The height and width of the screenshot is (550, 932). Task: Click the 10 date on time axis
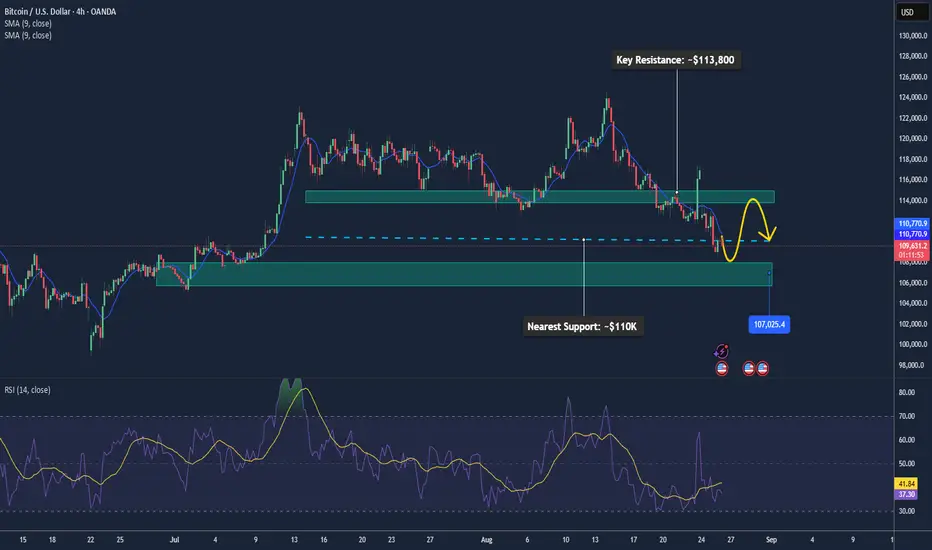(x=565, y=540)
